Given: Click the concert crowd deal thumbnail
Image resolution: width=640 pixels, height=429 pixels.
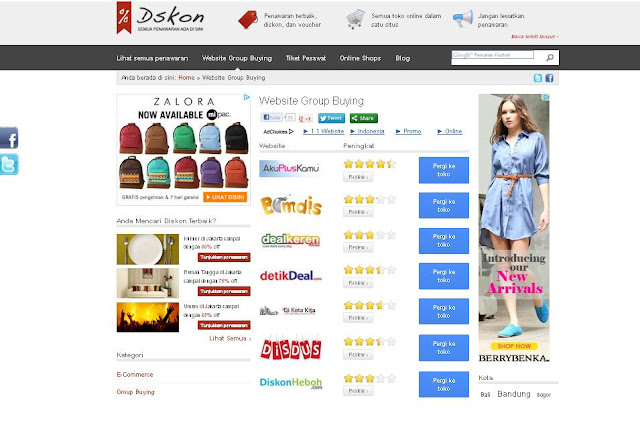Looking at the screenshot, I should pos(148,317).
